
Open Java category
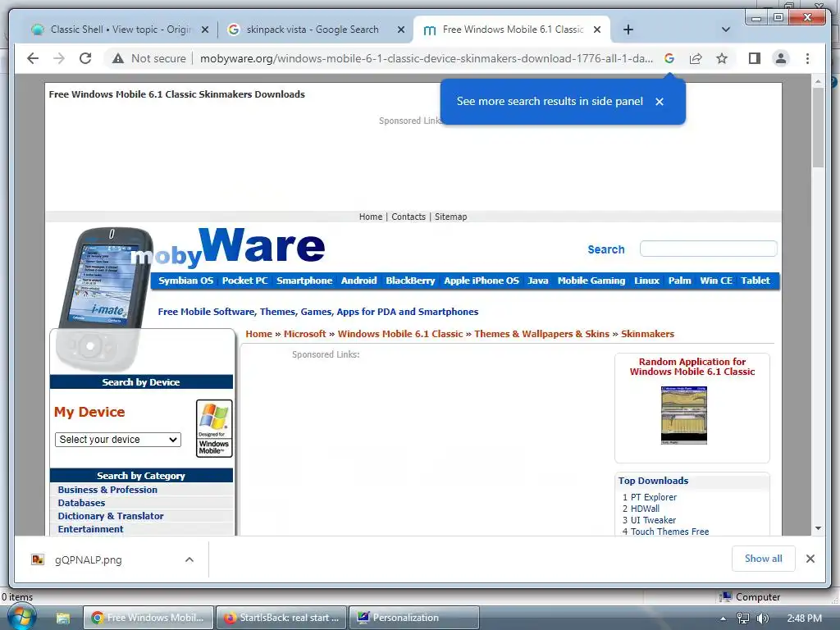click(538, 281)
